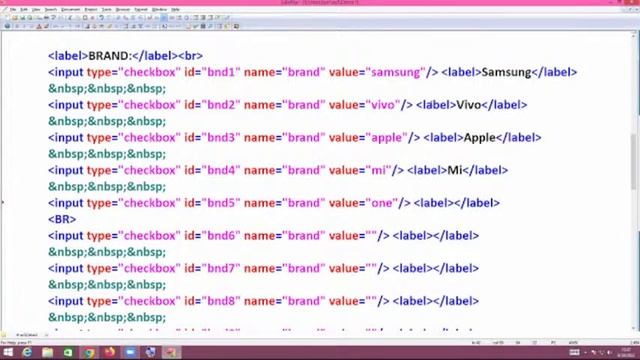Click the id "bnd7" attribute string
Screen dimensions: 640x360
(x=221, y=268)
